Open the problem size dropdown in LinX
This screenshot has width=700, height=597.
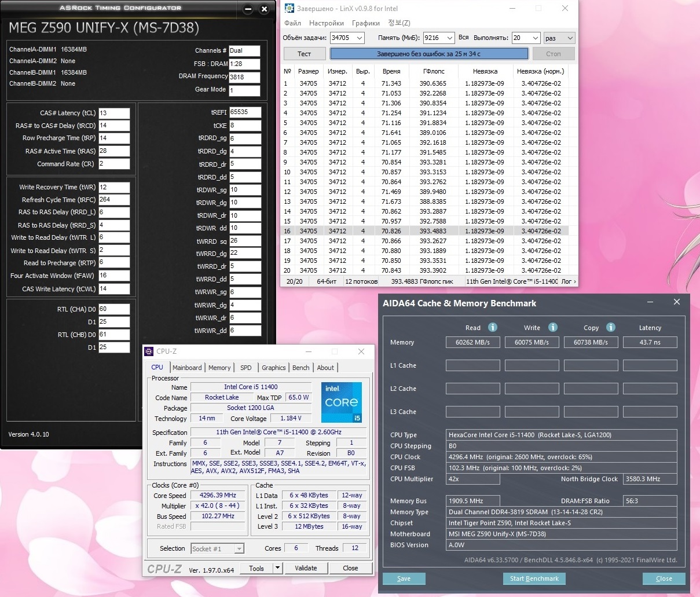(x=360, y=38)
